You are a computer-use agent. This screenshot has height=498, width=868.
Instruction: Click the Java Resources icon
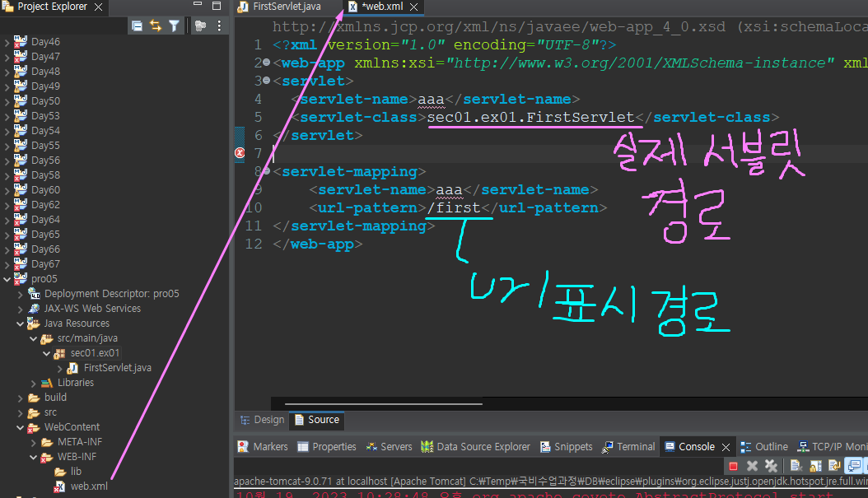click(x=34, y=323)
